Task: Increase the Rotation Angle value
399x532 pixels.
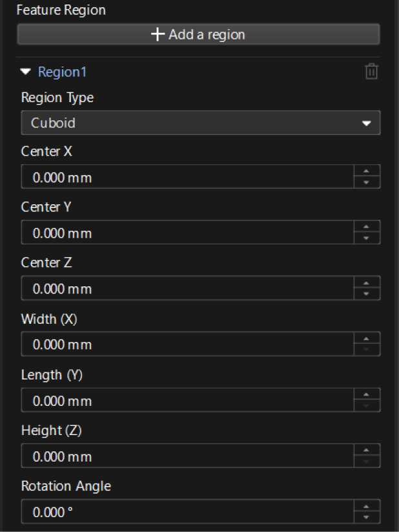Action: pos(367,506)
